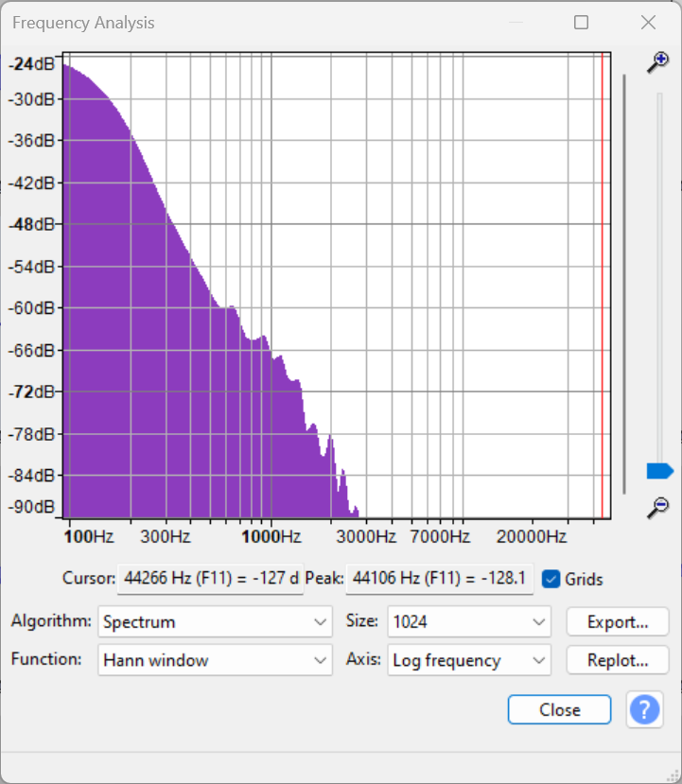Screen dimensions: 682x784
Task: Open the Function dropdown showing Hann window
Action: tap(215, 660)
